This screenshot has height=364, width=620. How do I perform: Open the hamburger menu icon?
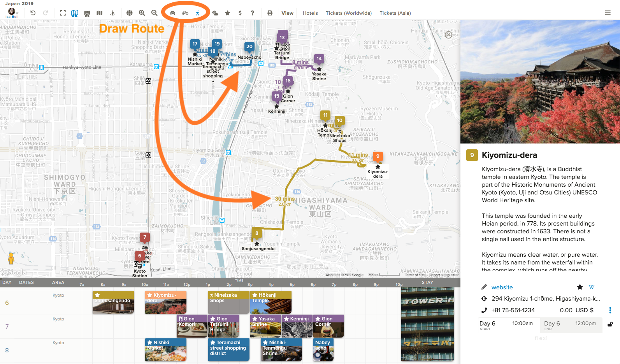[608, 13]
